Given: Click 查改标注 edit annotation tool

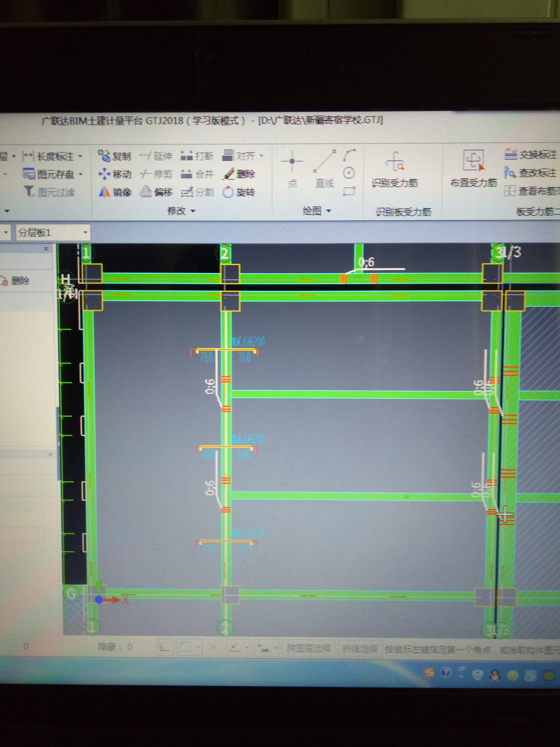Looking at the screenshot, I should coord(530,173).
